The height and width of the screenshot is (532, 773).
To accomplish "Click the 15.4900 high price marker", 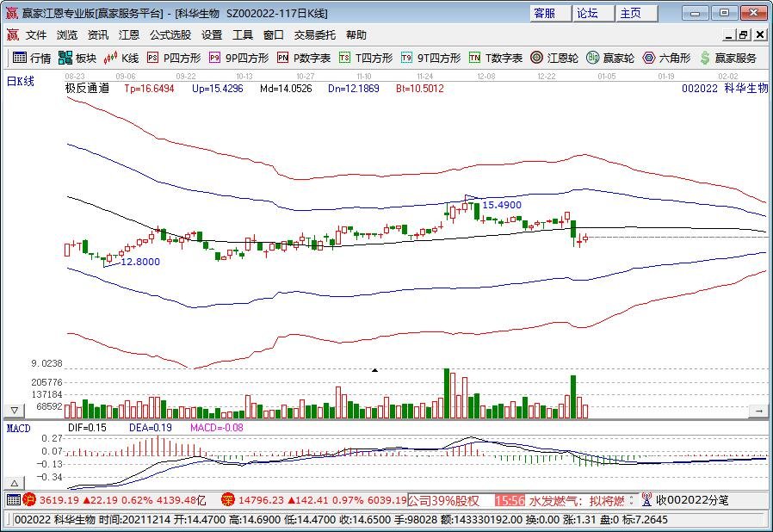I will tap(502, 205).
